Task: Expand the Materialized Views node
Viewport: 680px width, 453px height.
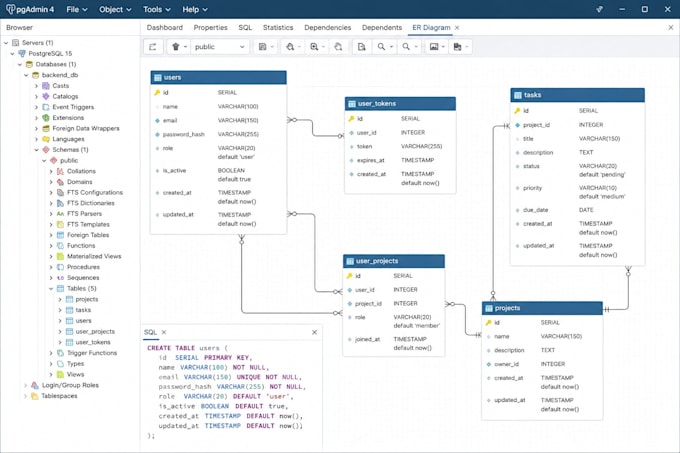Action: click(51, 257)
